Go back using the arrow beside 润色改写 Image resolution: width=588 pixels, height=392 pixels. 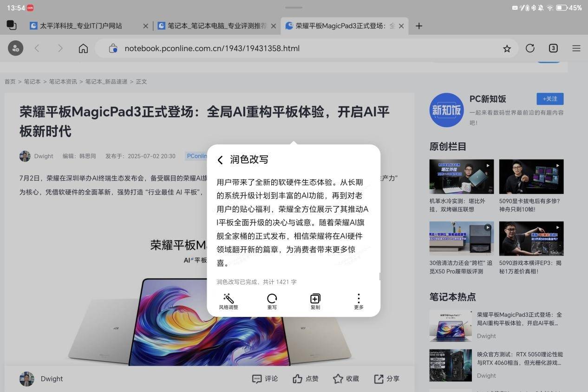point(220,160)
